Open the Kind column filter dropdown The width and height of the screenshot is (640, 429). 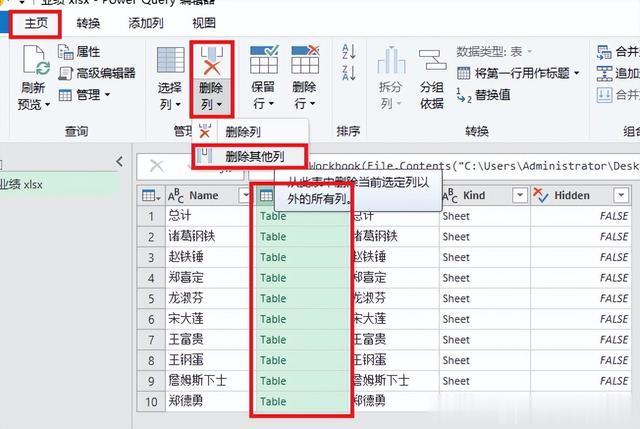coord(520,196)
